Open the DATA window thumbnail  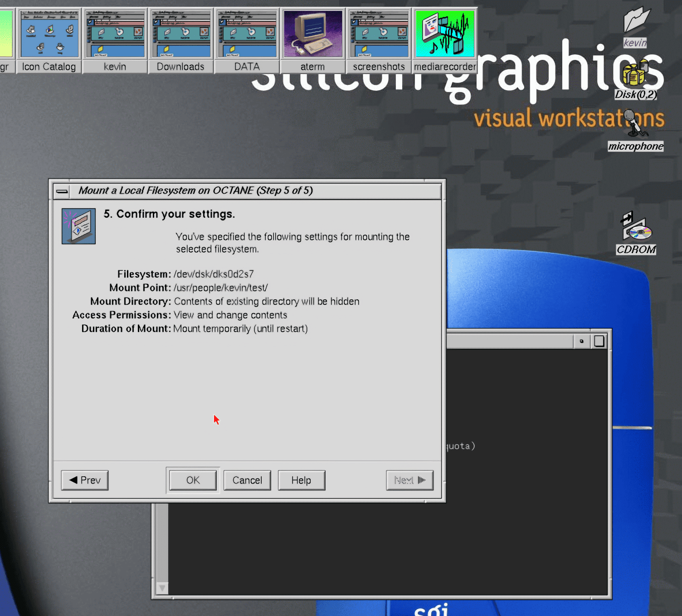click(247, 40)
